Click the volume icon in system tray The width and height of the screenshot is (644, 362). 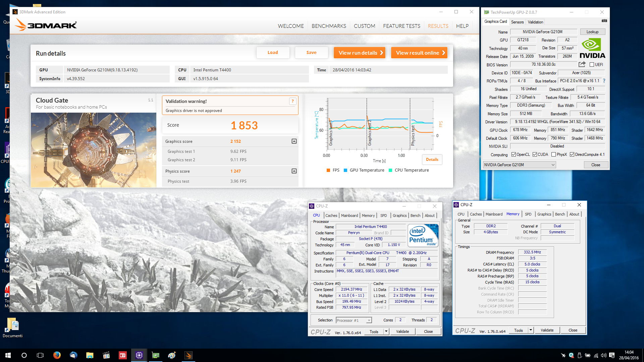(x=604, y=355)
